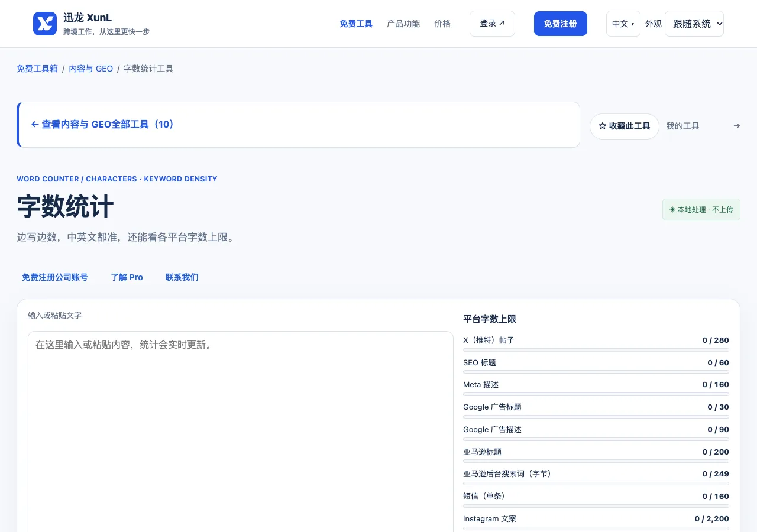
Task: Go to the 价格 page
Action: coord(442,24)
